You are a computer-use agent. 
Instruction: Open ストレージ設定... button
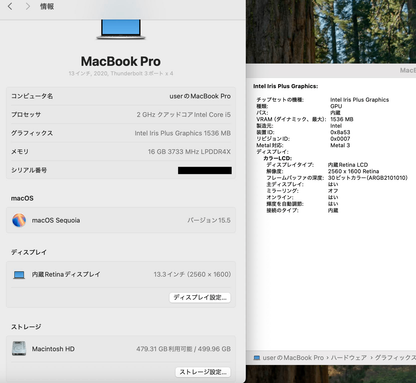point(203,372)
